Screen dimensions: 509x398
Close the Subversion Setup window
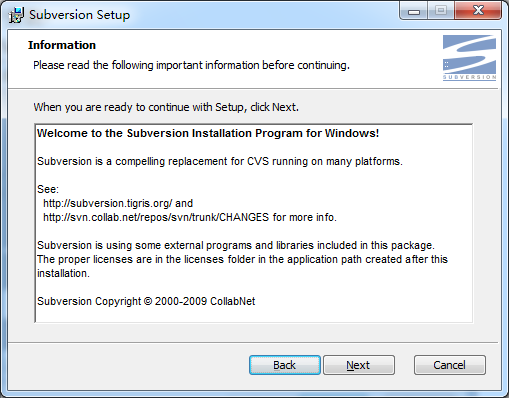point(478,11)
